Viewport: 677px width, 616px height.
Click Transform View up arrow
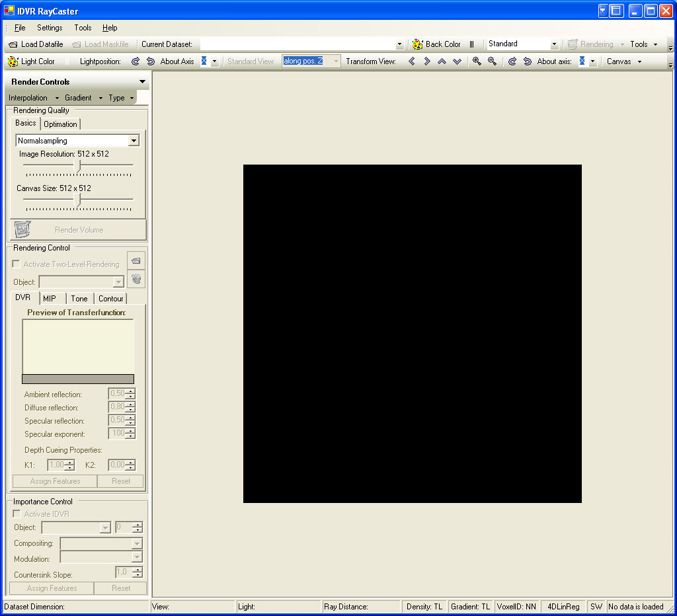[442, 61]
